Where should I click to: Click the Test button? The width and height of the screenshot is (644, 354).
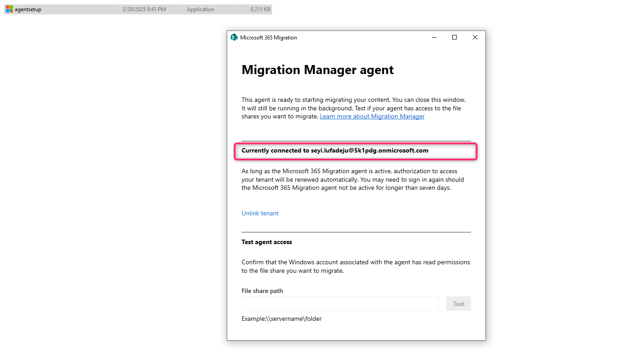(458, 304)
